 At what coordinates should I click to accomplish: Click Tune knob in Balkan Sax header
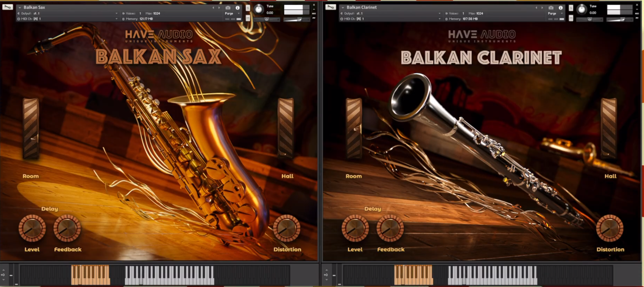[x=259, y=9]
